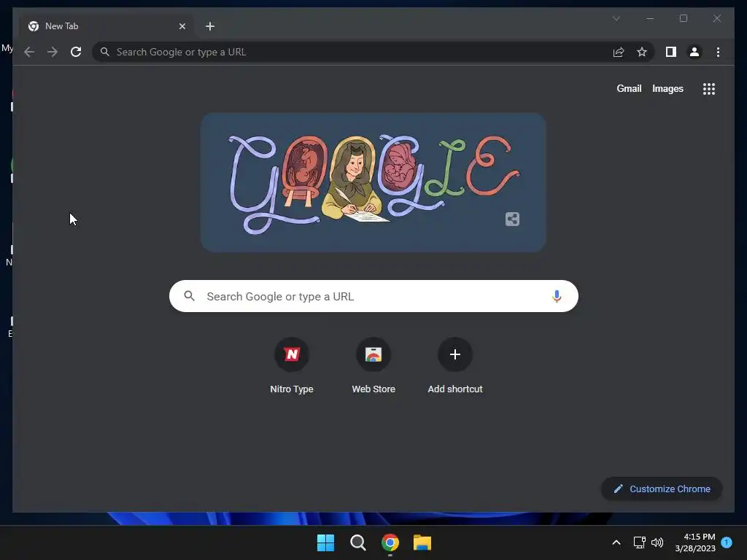Viewport: 747px width, 560px height.
Task: Open Chrome's three-dot menu
Action: pyautogui.click(x=718, y=52)
